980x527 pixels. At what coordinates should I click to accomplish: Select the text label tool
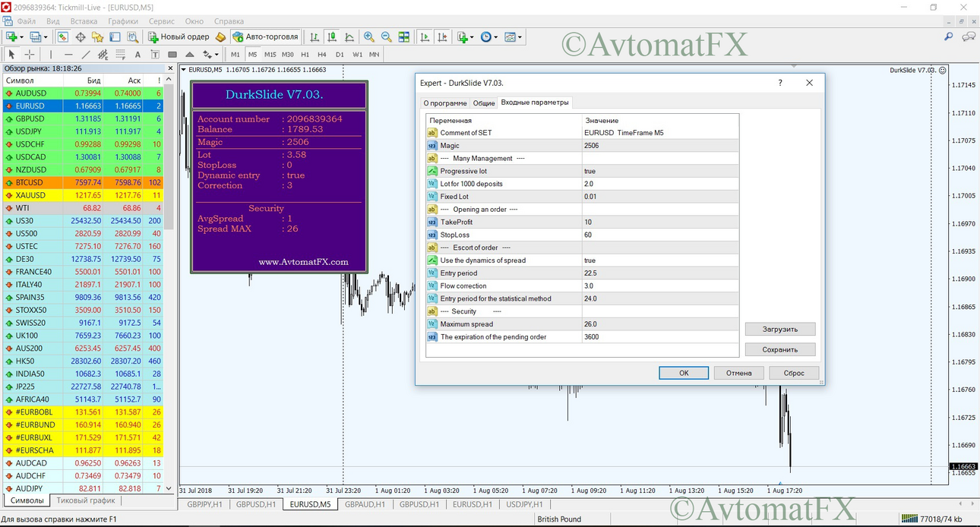138,54
